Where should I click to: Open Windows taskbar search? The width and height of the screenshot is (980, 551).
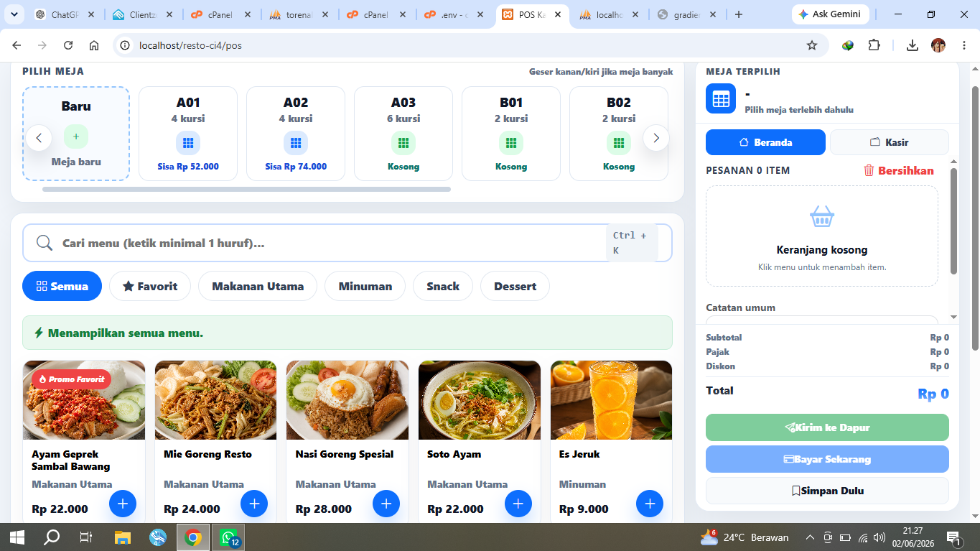pyautogui.click(x=52, y=537)
